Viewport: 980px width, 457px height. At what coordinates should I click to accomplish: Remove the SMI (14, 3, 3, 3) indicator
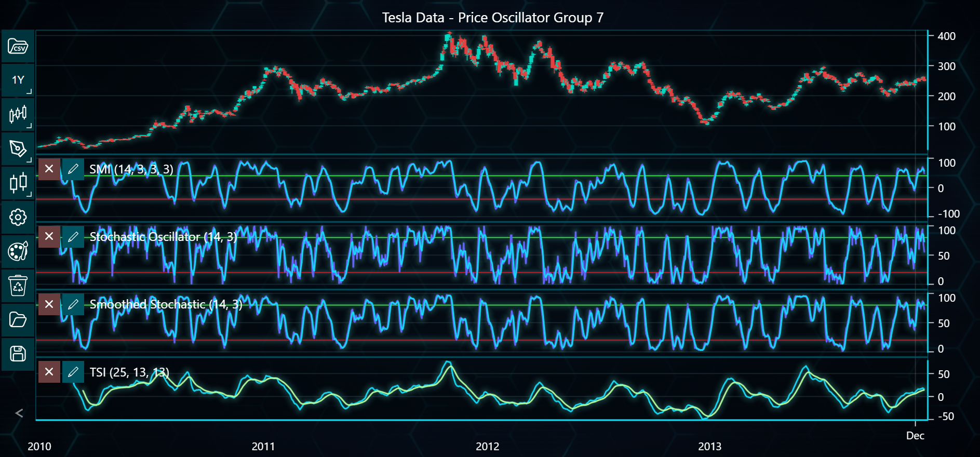(49, 169)
